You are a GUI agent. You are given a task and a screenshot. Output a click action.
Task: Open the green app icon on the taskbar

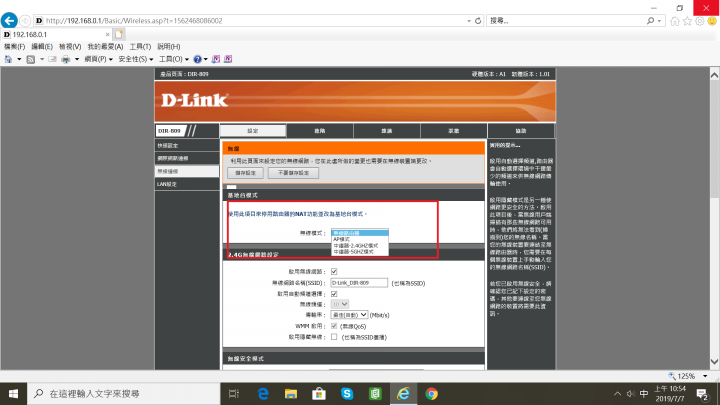pyautogui.click(x=375, y=394)
